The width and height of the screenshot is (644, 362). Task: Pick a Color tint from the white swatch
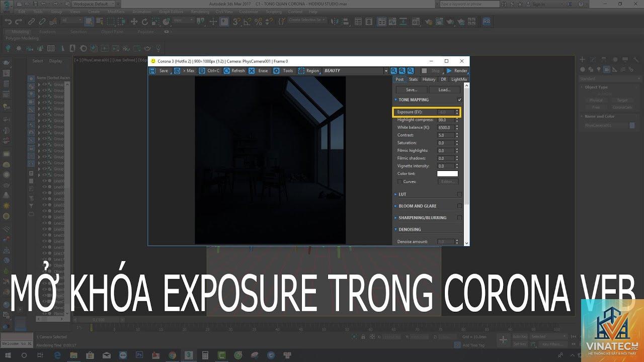pyautogui.click(x=447, y=173)
